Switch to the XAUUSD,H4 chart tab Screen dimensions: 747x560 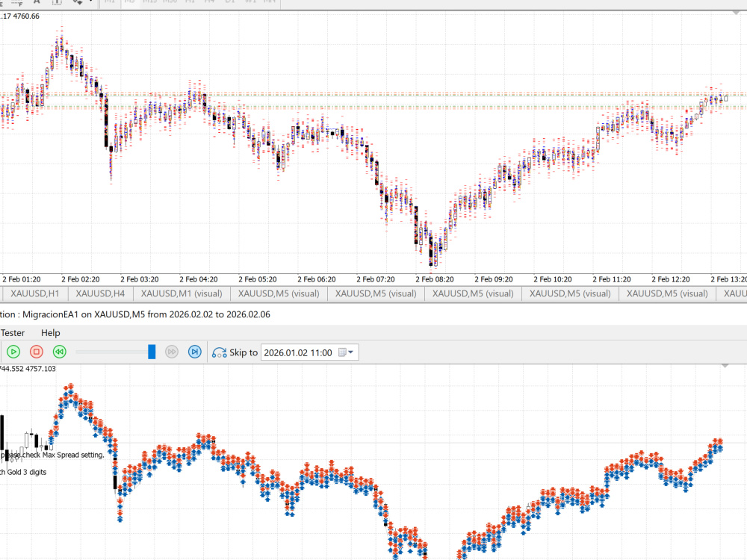[100, 293]
